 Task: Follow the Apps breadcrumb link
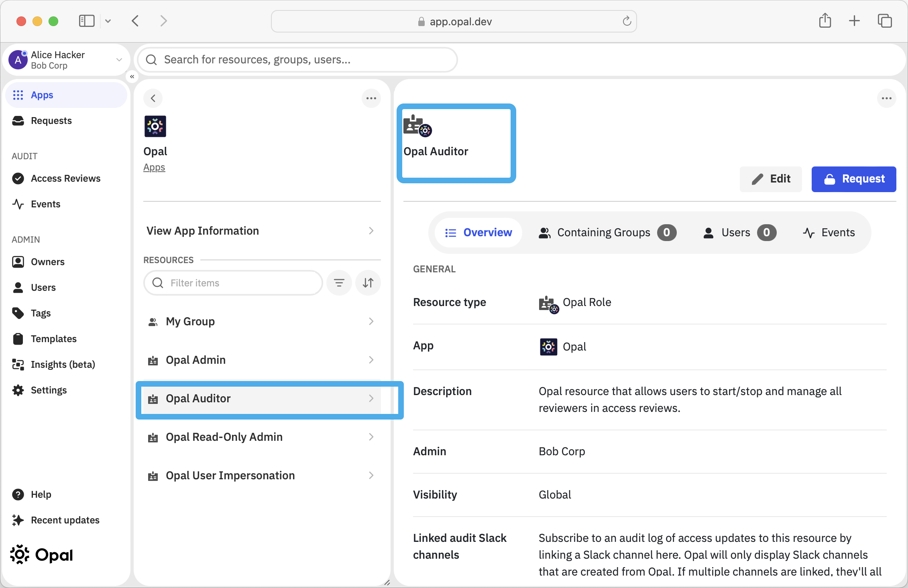pos(154,167)
